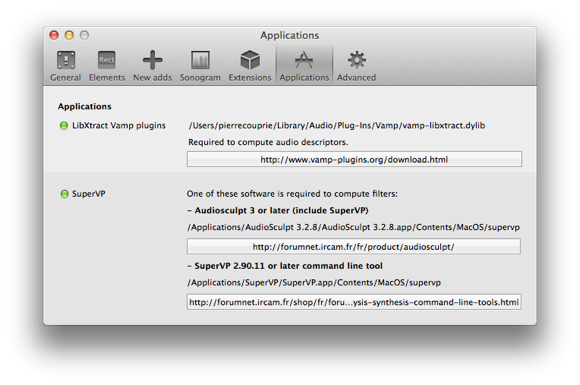Viewport: 580px width, 385px height.
Task: Open the command-line-tools.html link button
Action: (354, 302)
